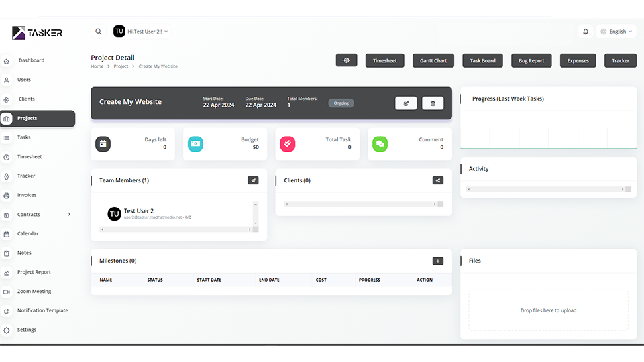Share project with clients icon

tap(437, 180)
